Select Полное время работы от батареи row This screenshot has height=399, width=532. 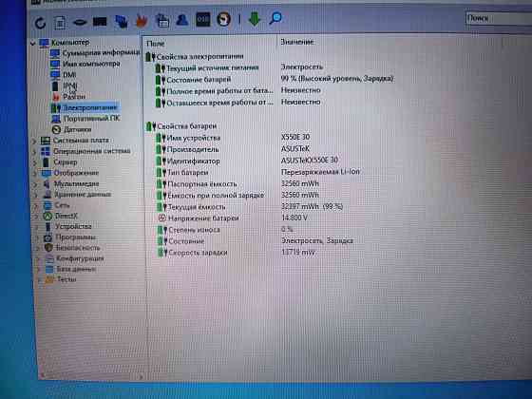(x=215, y=91)
